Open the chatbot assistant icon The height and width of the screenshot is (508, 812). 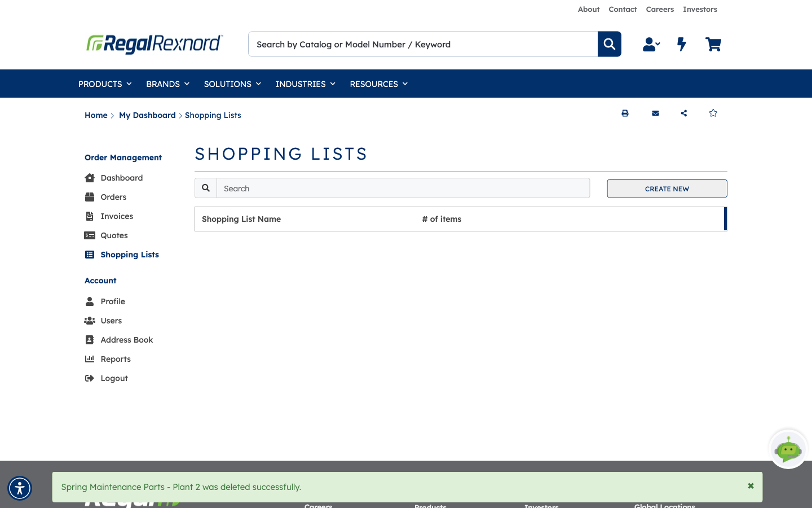click(x=788, y=449)
